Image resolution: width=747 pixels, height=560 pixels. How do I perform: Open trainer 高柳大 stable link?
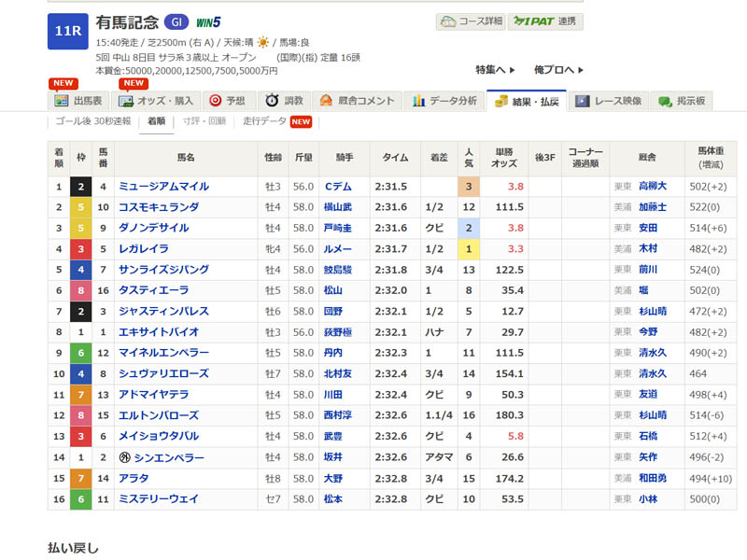pos(654,187)
